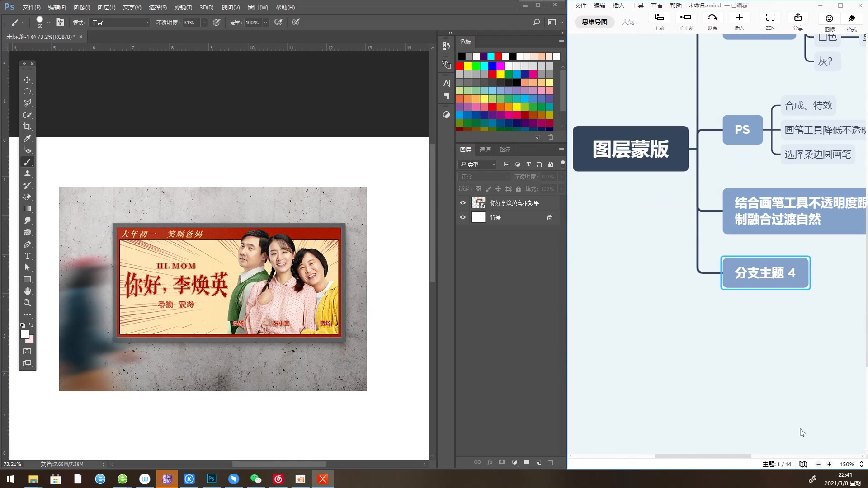Delete layer with Layers panel trash icon
Screen dimensions: 868x488
point(551,462)
